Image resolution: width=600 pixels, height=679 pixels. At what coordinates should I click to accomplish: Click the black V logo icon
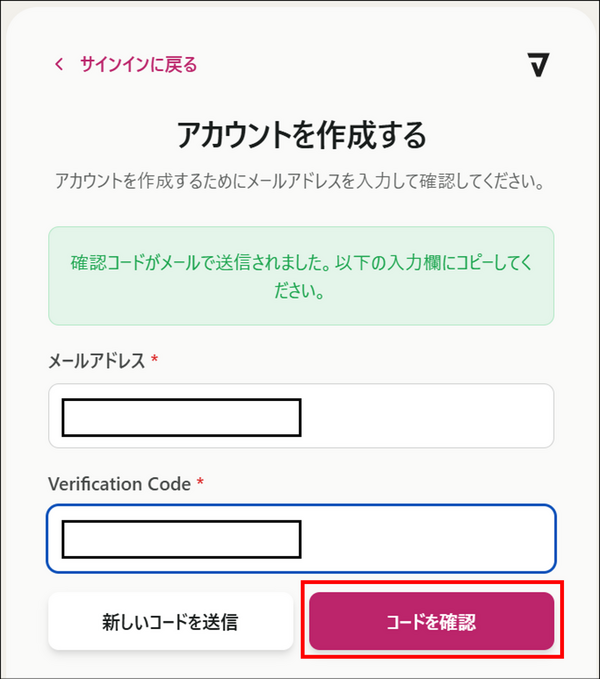pos(539,65)
